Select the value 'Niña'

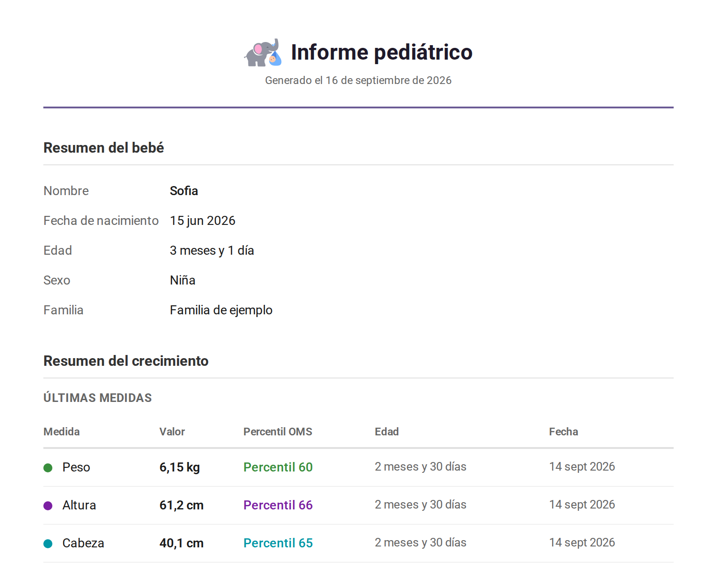pyautogui.click(x=182, y=280)
